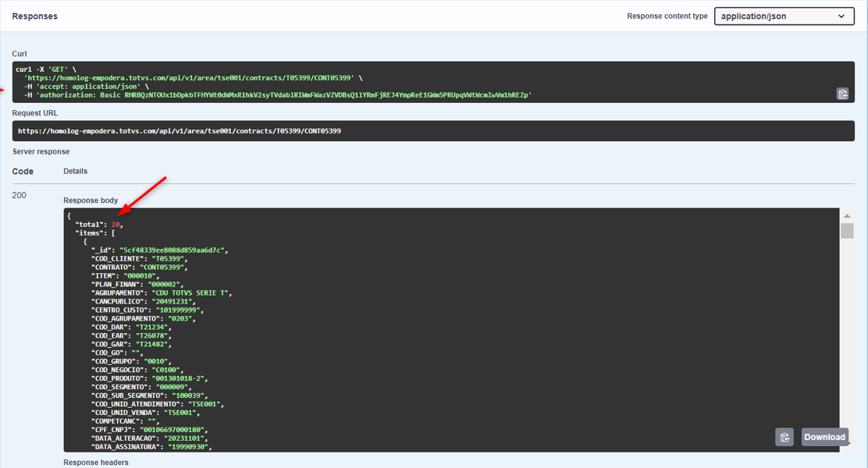Click the application/json dropdown chevron

[841, 16]
